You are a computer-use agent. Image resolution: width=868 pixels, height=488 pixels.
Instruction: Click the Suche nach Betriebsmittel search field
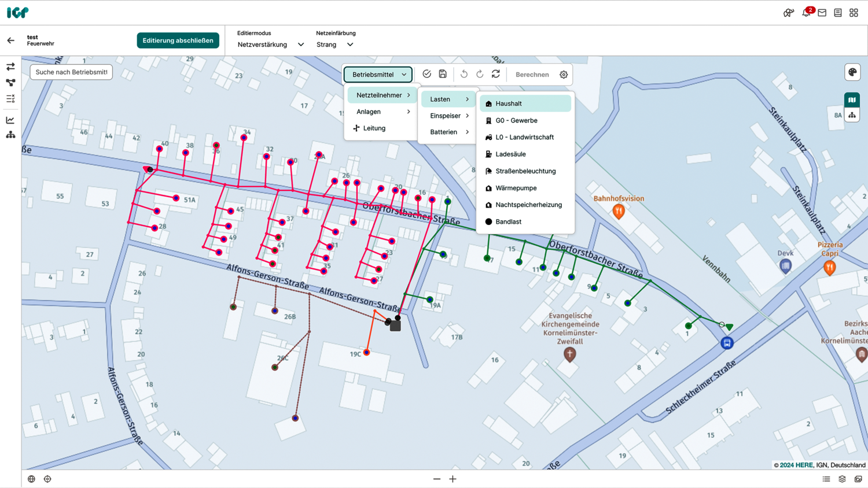(x=71, y=72)
